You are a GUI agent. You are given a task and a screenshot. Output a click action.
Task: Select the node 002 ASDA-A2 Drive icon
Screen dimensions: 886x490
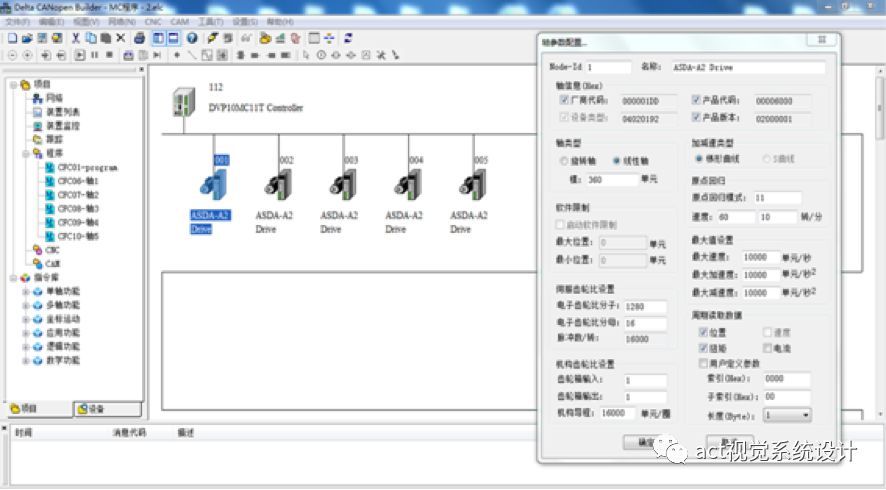click(x=278, y=185)
